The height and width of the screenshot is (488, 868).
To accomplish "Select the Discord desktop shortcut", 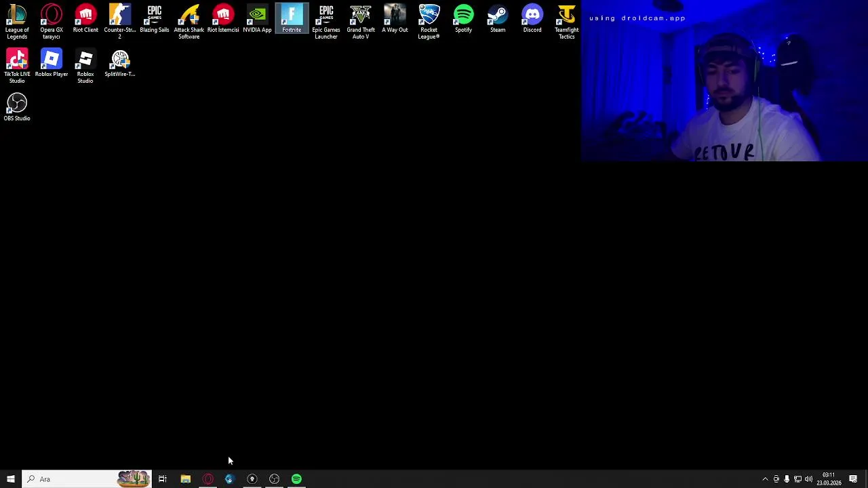I will click(532, 19).
